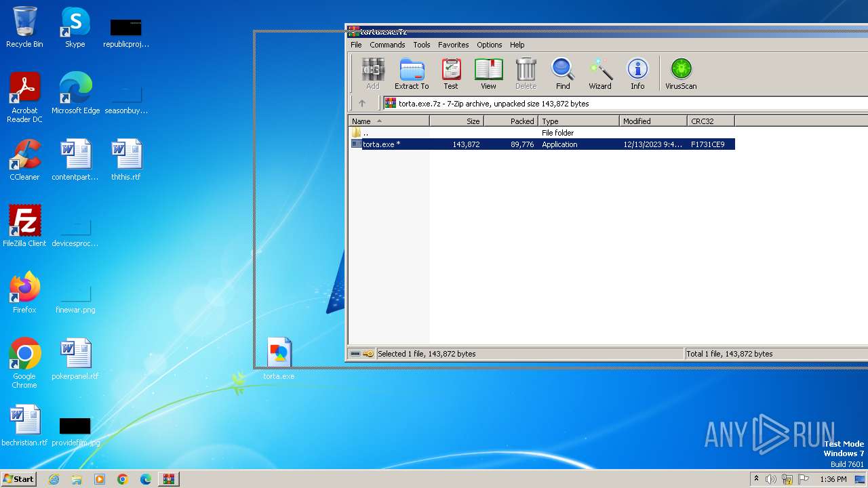Click the Delete trash can icon

(526, 73)
